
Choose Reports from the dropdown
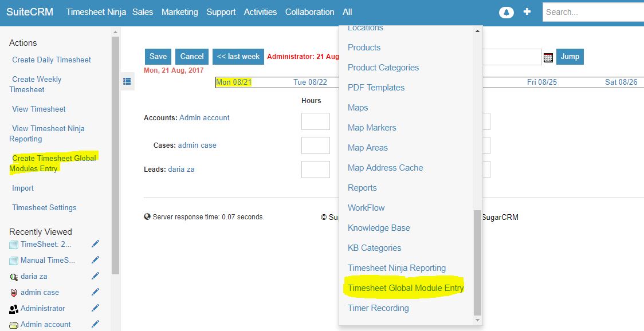coord(362,188)
